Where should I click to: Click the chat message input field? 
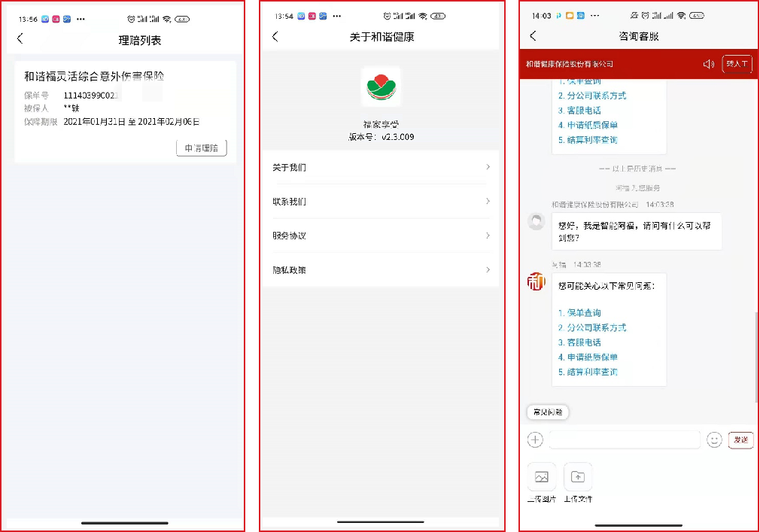625,439
